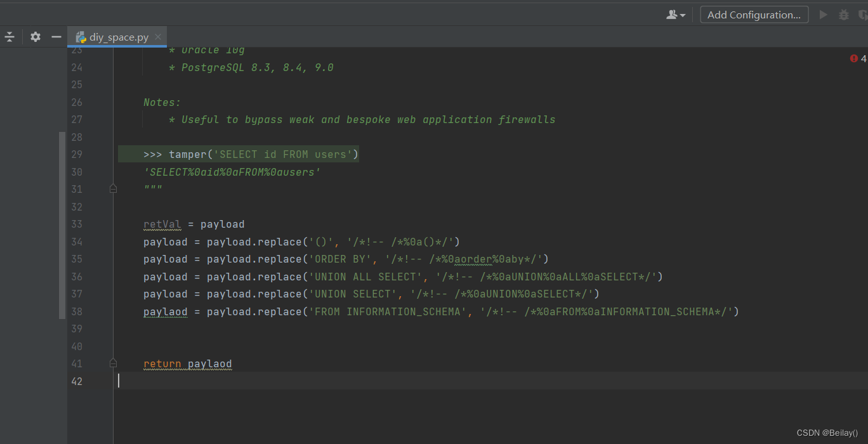
Task: Click the 'SELECT%0aid%0aFROM%0ausers' line
Action: 232,172
